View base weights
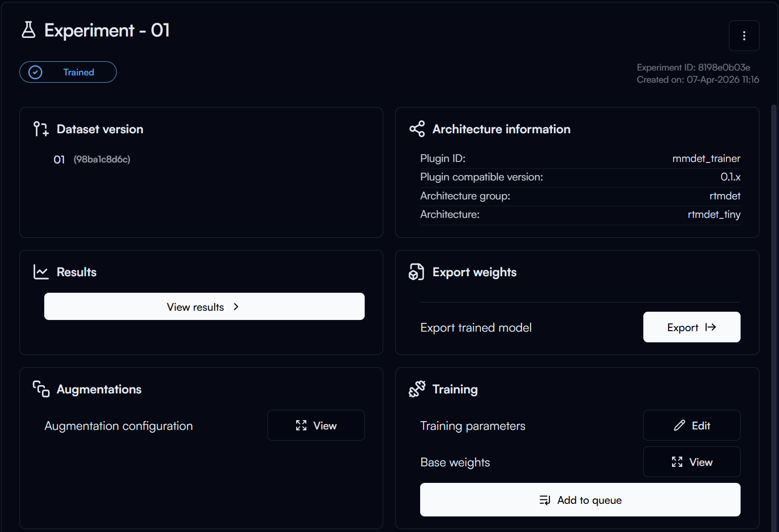Image resolution: width=779 pixels, height=532 pixels. (691, 462)
